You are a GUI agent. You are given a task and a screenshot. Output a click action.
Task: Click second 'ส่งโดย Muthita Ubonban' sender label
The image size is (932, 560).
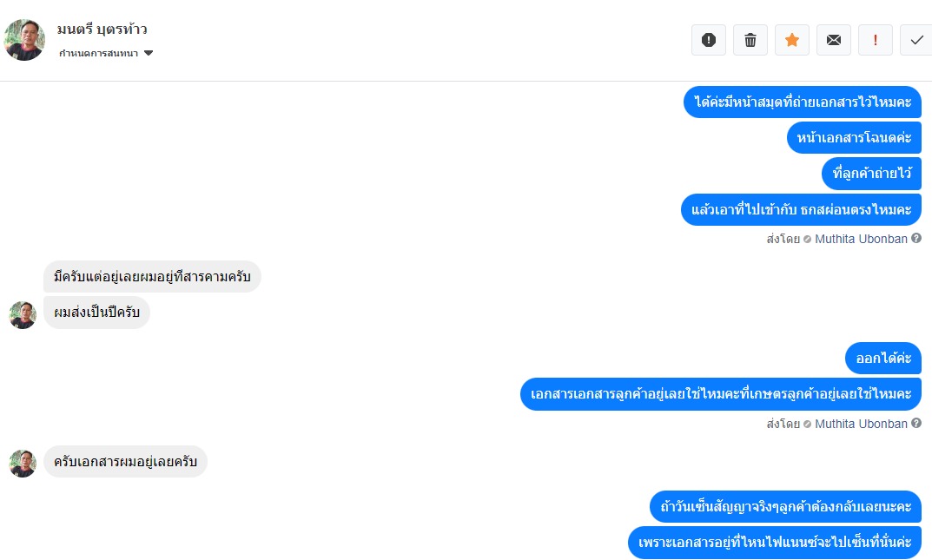[837, 424]
